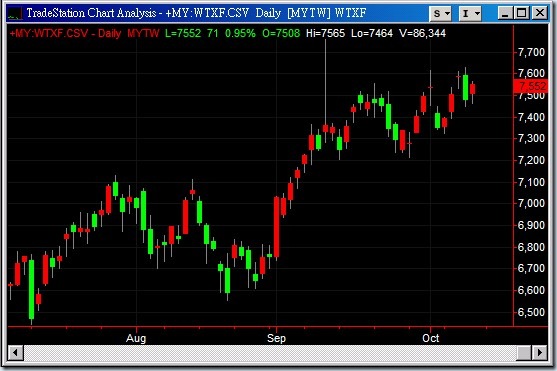Click the L=7552 last price value

click(x=183, y=33)
